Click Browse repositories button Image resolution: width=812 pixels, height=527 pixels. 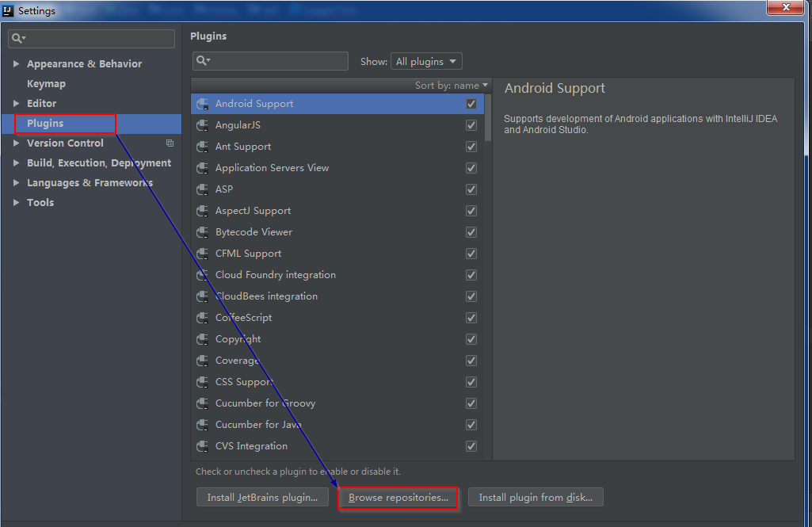398,498
